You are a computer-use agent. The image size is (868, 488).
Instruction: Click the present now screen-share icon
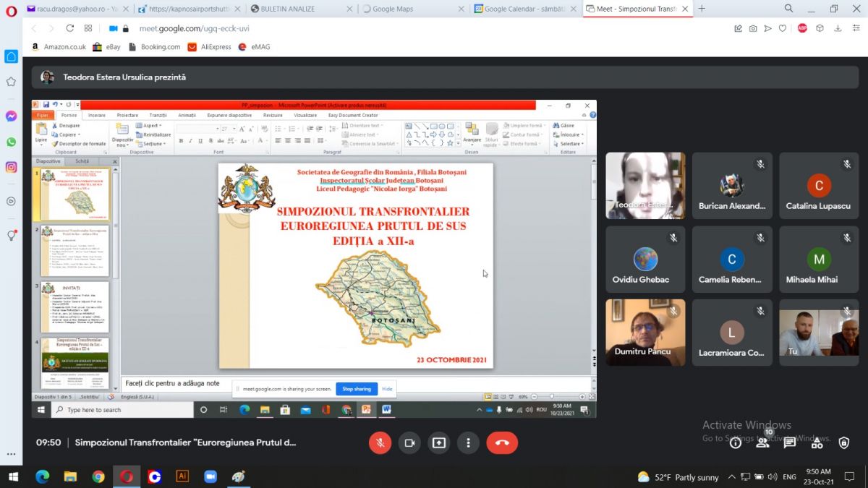coord(439,442)
